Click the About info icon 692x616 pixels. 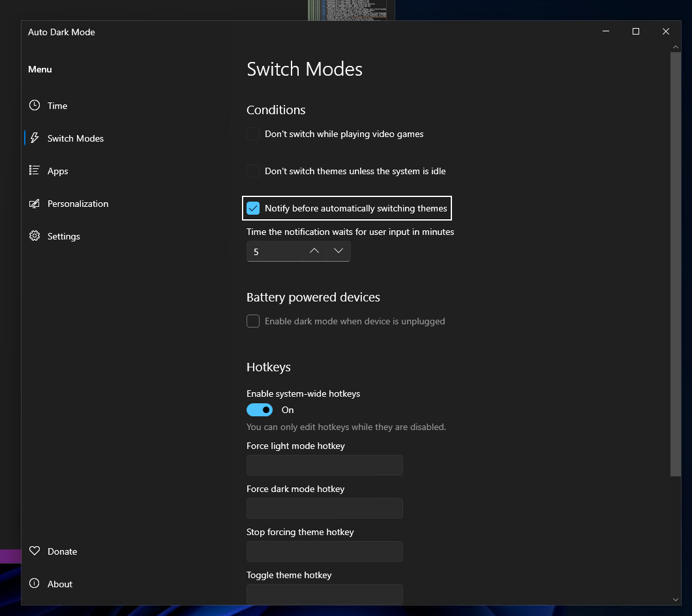coord(35,583)
